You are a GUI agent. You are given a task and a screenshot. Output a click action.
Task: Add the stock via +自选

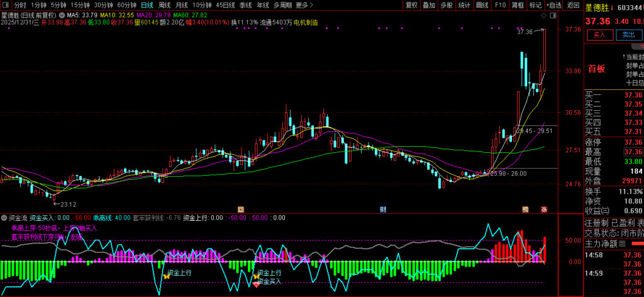pos(553,5)
